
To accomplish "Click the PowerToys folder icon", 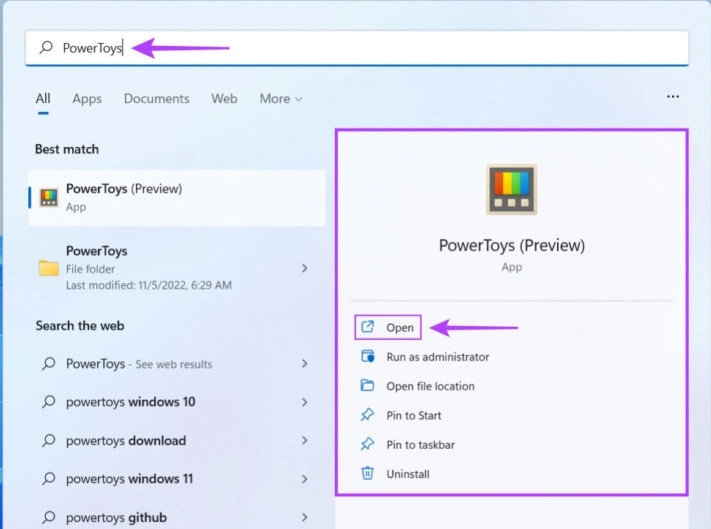I will [49, 268].
